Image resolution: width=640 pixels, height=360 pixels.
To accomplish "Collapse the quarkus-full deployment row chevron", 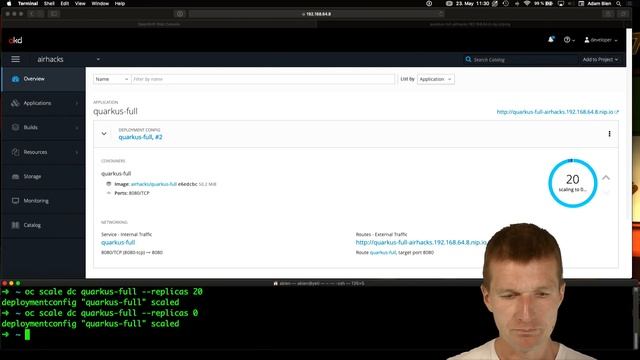I will tap(104, 133).
